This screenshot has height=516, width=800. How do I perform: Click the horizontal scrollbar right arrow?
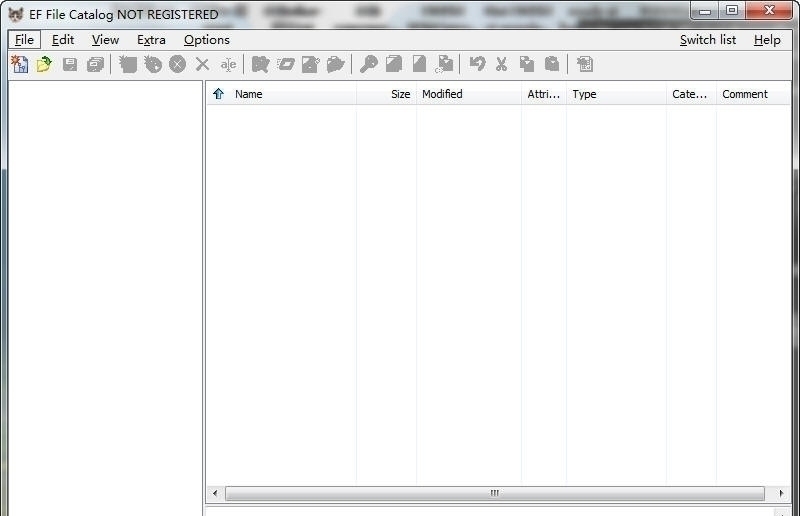[781, 493]
